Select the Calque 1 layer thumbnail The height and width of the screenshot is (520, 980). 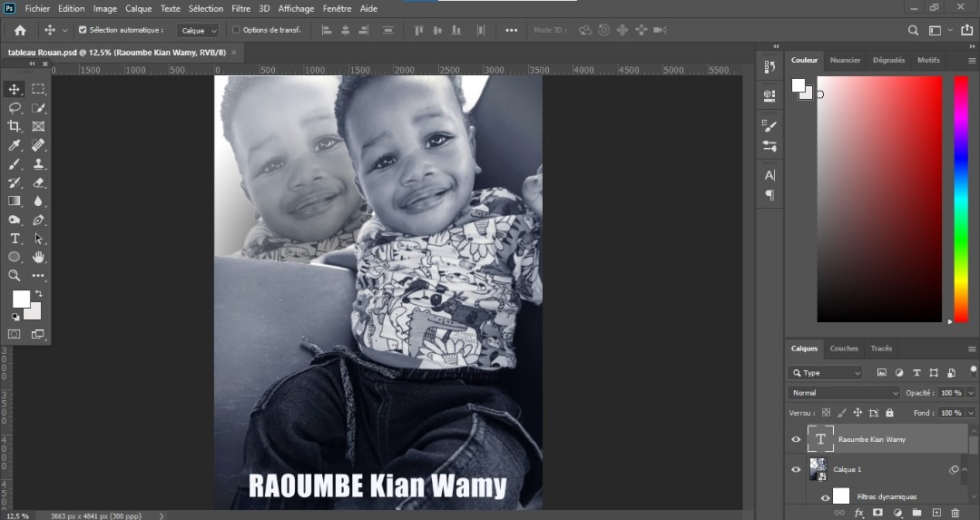[x=818, y=469]
